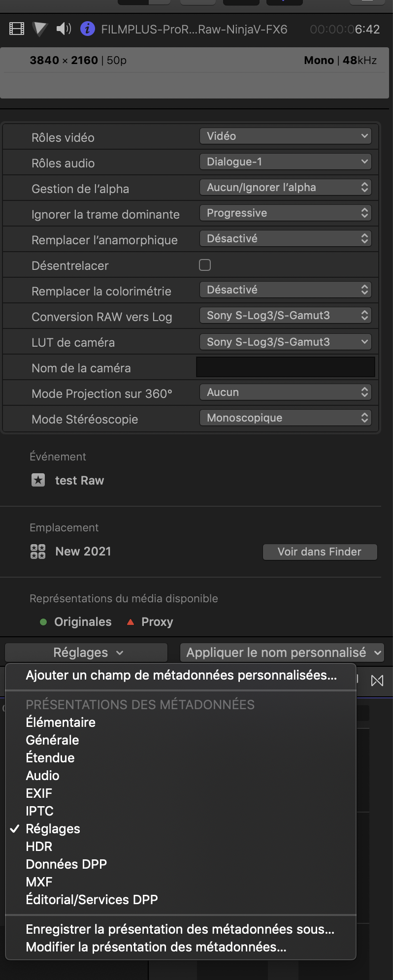Click the Réglages popup button
This screenshot has width=393, height=980.
[87, 653]
